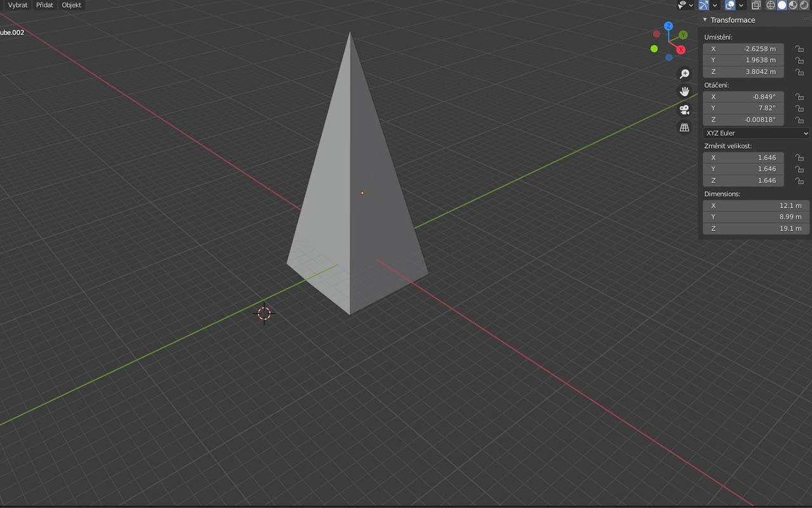The width and height of the screenshot is (812, 508).
Task: Switch to Wireframe viewport shading
Action: click(x=771, y=5)
